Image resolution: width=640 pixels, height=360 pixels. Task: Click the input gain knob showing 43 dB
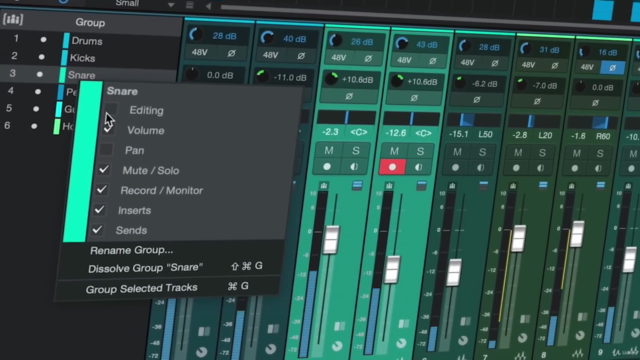coord(402,43)
